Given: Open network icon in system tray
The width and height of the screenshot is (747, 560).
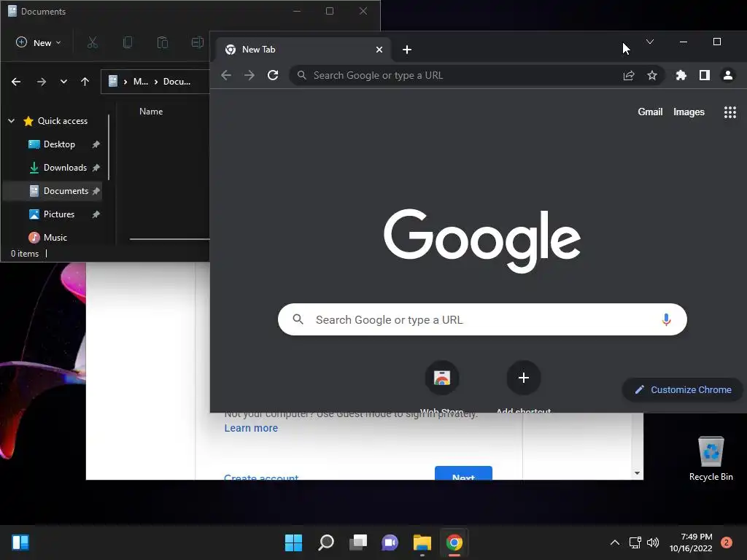Looking at the screenshot, I should click(635, 542).
